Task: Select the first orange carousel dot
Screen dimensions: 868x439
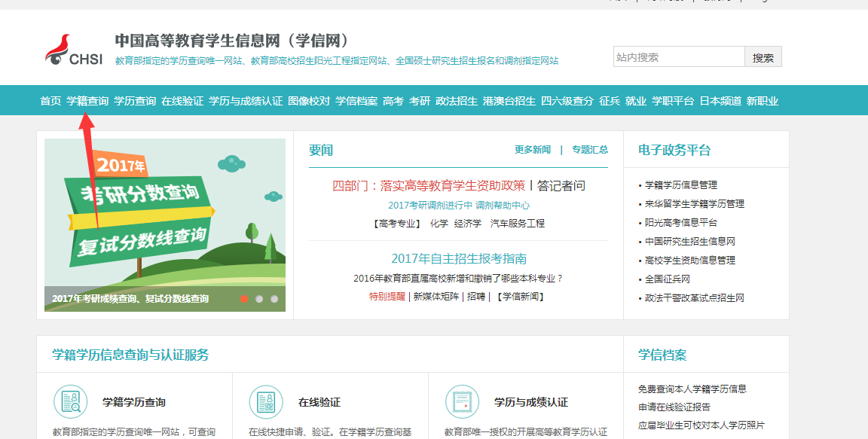Action: click(x=244, y=299)
